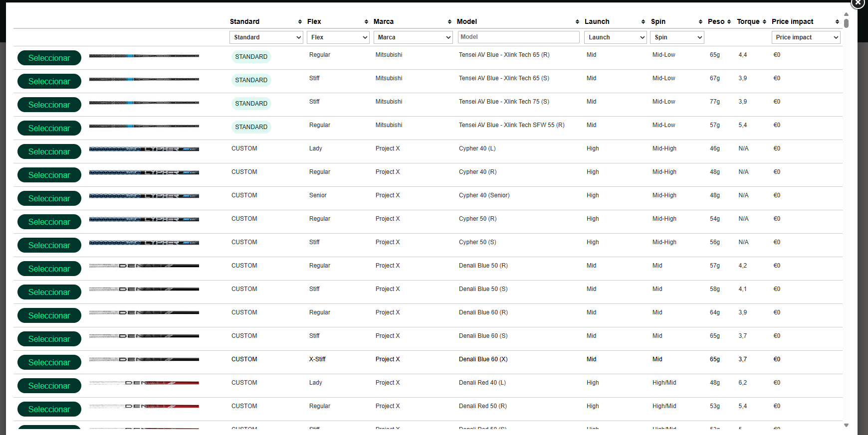868x435 pixels.
Task: Click the Peso column sort icon
Action: tap(729, 22)
